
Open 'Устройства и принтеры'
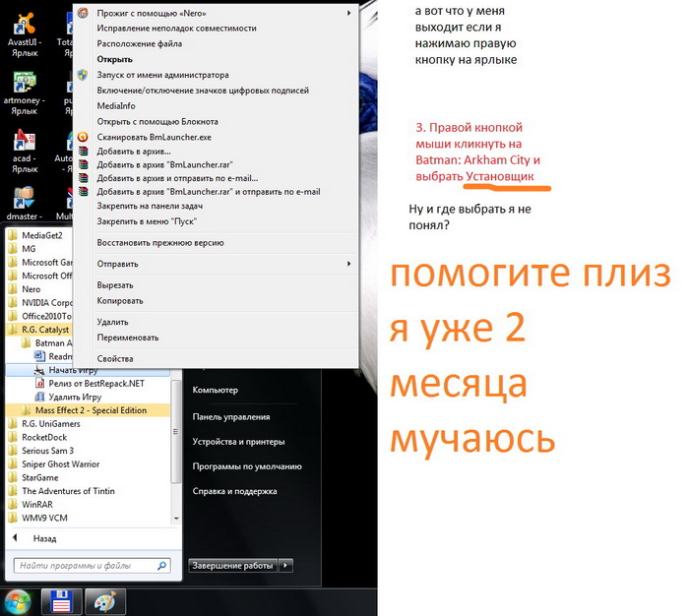click(238, 442)
